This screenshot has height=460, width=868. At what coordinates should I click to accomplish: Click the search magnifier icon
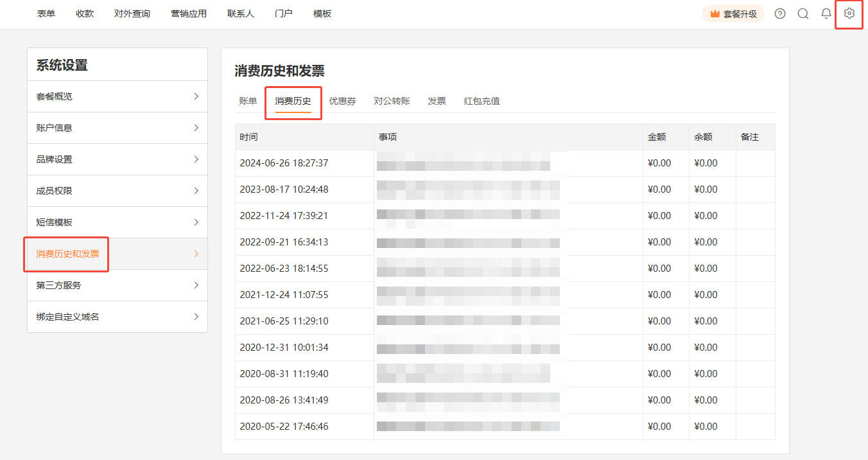point(803,13)
